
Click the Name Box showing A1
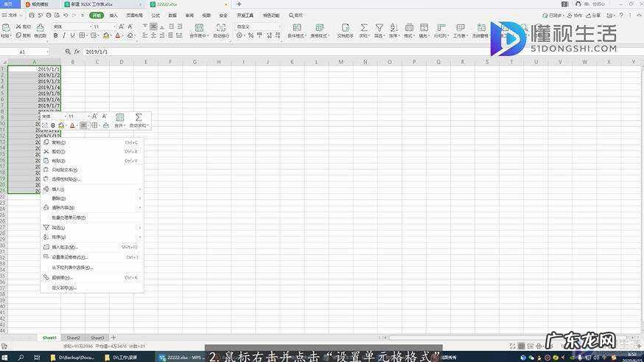point(24,52)
